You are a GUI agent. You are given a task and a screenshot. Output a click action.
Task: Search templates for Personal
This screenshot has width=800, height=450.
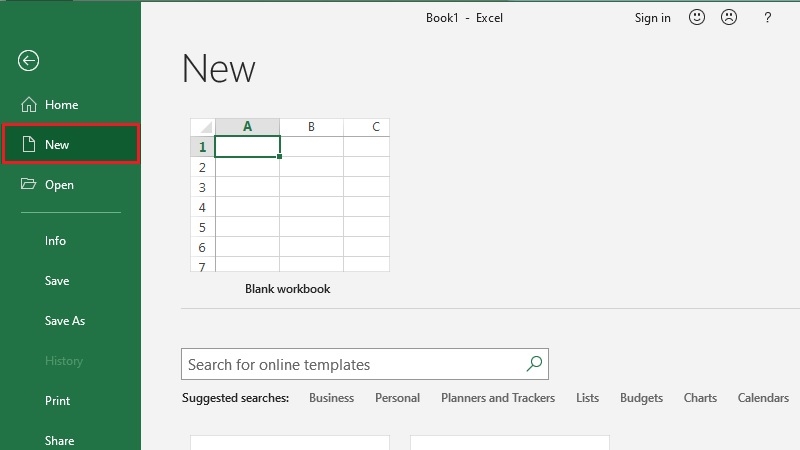click(x=397, y=398)
